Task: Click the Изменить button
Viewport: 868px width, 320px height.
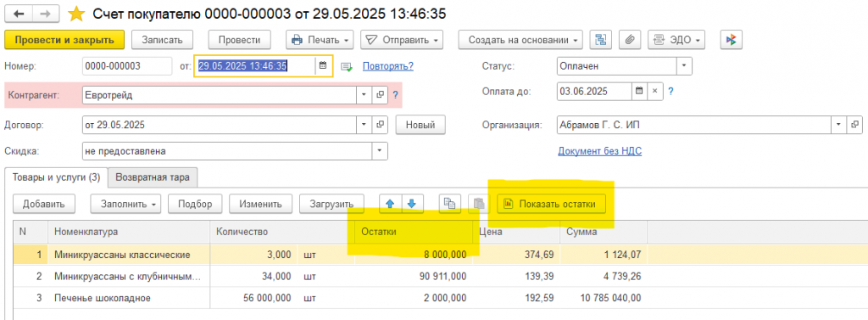Action: (261, 204)
